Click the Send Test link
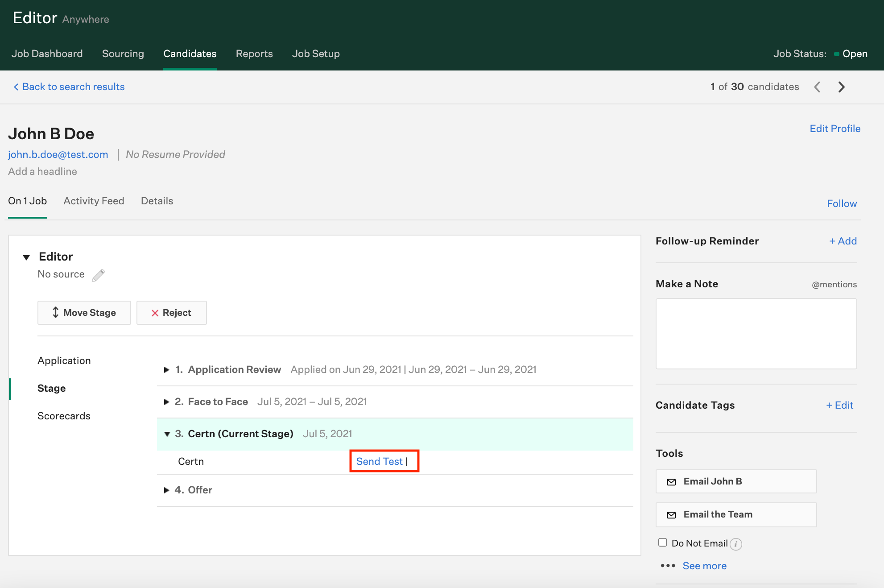884x588 pixels. (379, 461)
